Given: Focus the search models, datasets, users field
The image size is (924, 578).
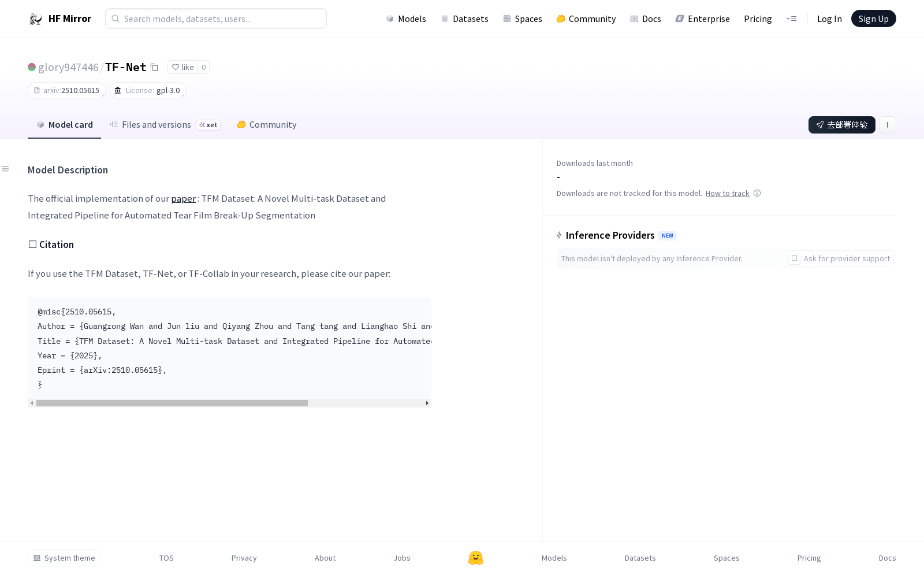Looking at the screenshot, I should pyautogui.click(x=216, y=18).
